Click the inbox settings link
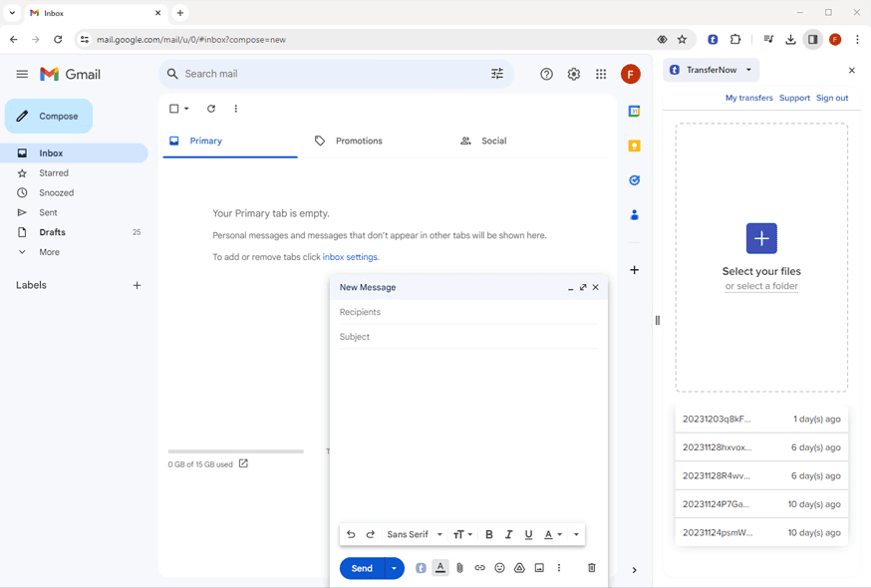871x588 pixels. click(x=349, y=256)
